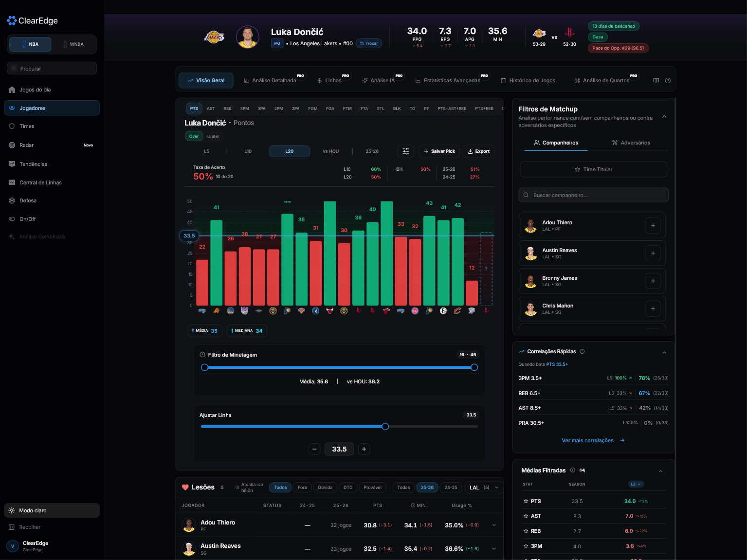The width and height of the screenshot is (747, 560).
Task: Add Austin Reaves as teammate filter
Action: (x=653, y=253)
